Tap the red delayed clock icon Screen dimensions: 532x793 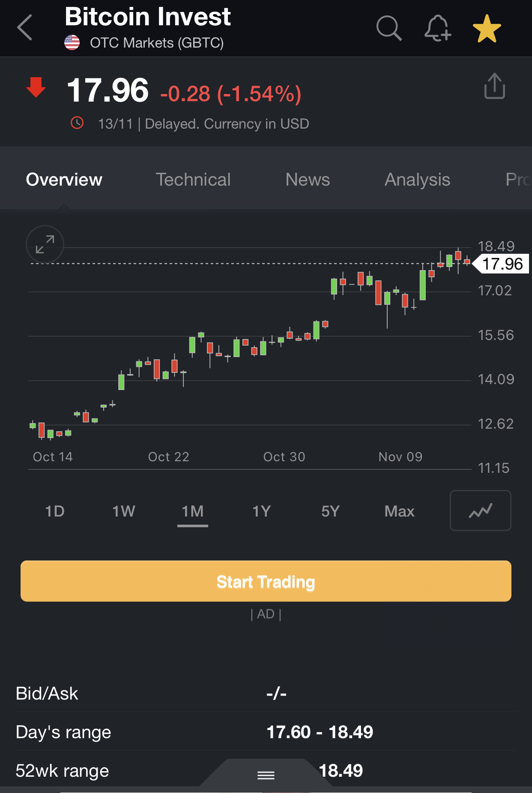[x=77, y=123]
